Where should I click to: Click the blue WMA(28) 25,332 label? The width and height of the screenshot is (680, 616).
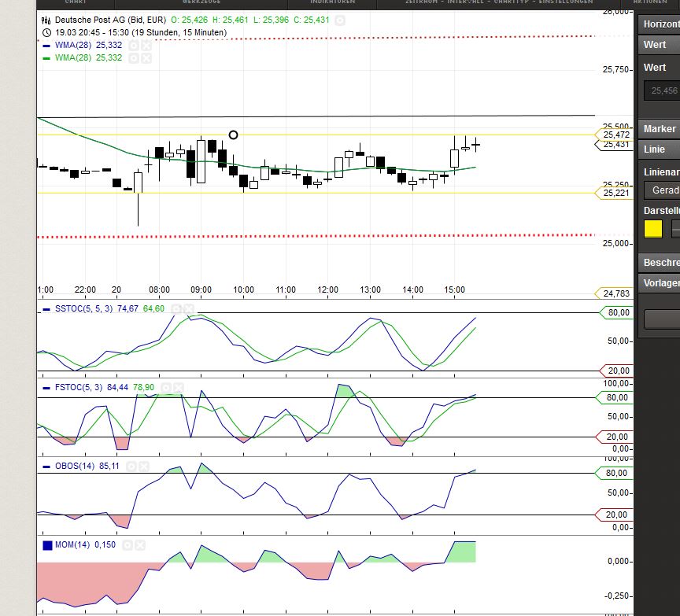88,45
